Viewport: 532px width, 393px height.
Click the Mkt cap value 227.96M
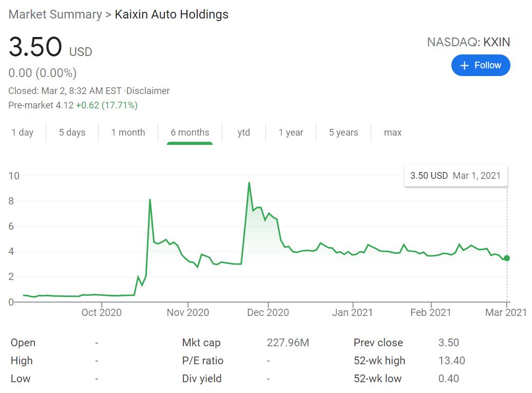pos(288,343)
